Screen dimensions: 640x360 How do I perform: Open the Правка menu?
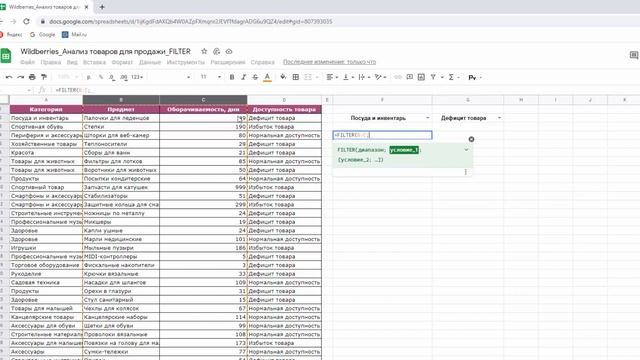(51, 62)
